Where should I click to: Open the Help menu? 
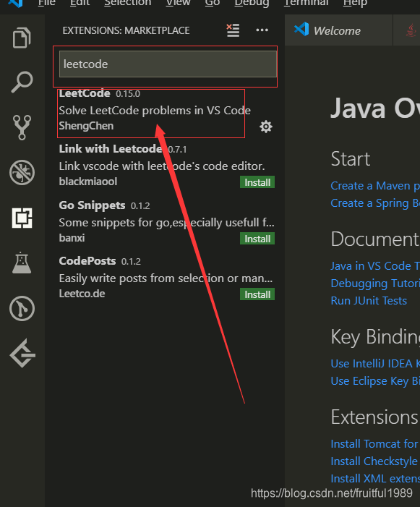(355, 3)
